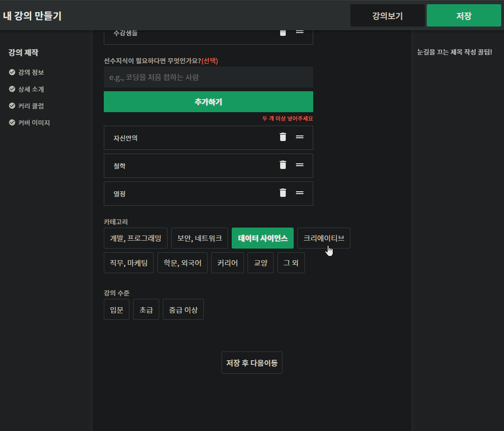The height and width of the screenshot is (431, 504).
Task: Delete the 자신만의 list item
Action: tap(283, 137)
